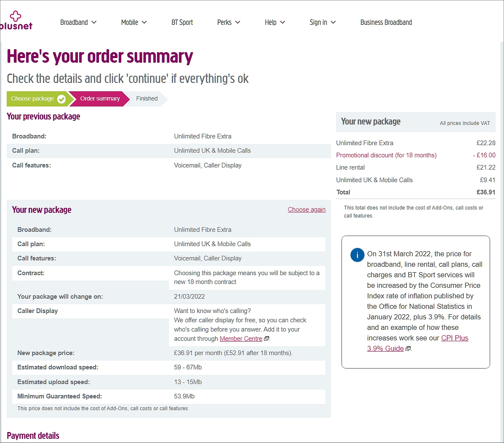The height and width of the screenshot is (443, 504).
Task: Expand the Broadband navigation dropdown
Action: pyautogui.click(x=78, y=22)
